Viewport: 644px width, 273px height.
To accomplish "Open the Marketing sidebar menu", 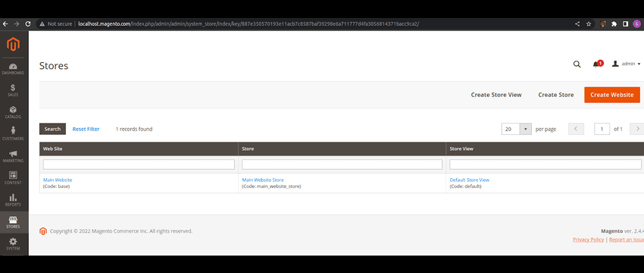I will tap(13, 156).
